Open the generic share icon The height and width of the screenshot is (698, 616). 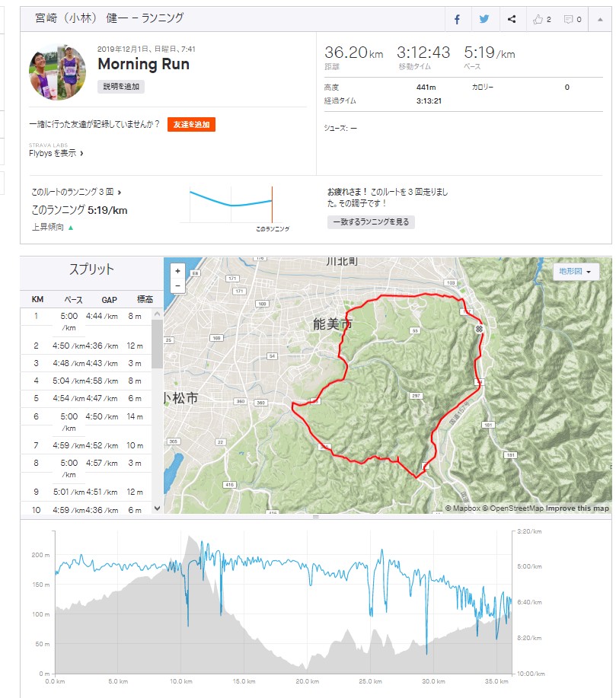(x=512, y=19)
